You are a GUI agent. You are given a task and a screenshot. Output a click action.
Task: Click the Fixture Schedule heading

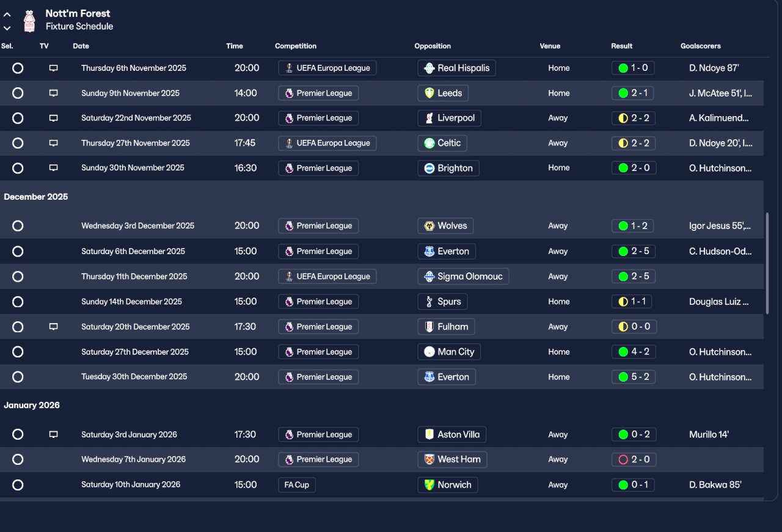79,27
